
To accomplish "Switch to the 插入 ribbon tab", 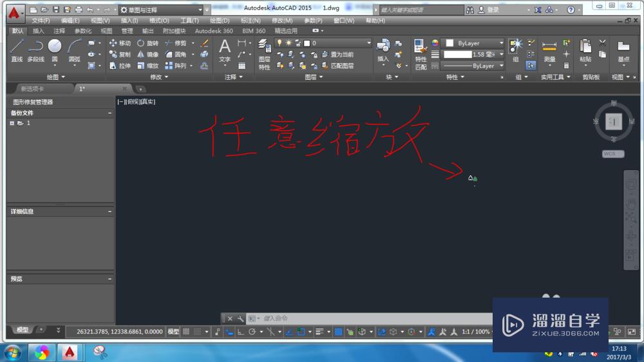I will click(38, 31).
